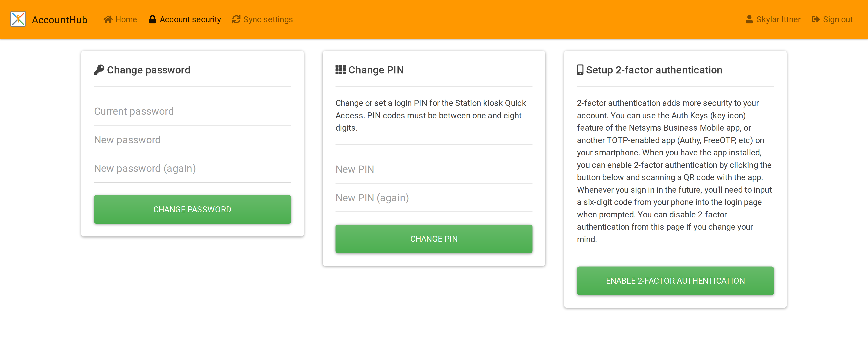This screenshot has width=868, height=337.
Task: Click the Change PIN button
Action: 434,239
